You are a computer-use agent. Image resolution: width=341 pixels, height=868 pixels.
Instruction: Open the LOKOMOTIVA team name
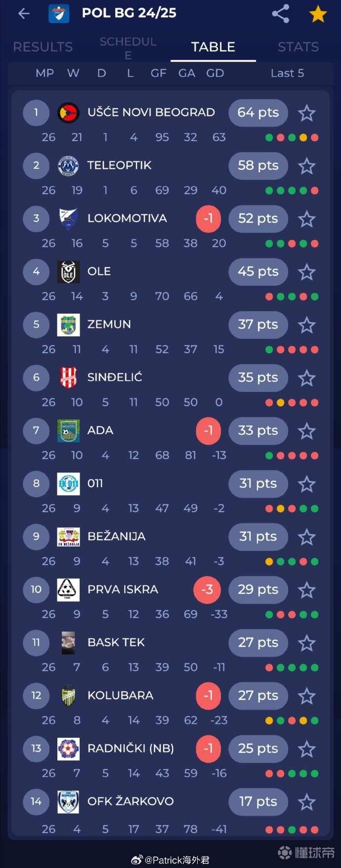click(127, 218)
